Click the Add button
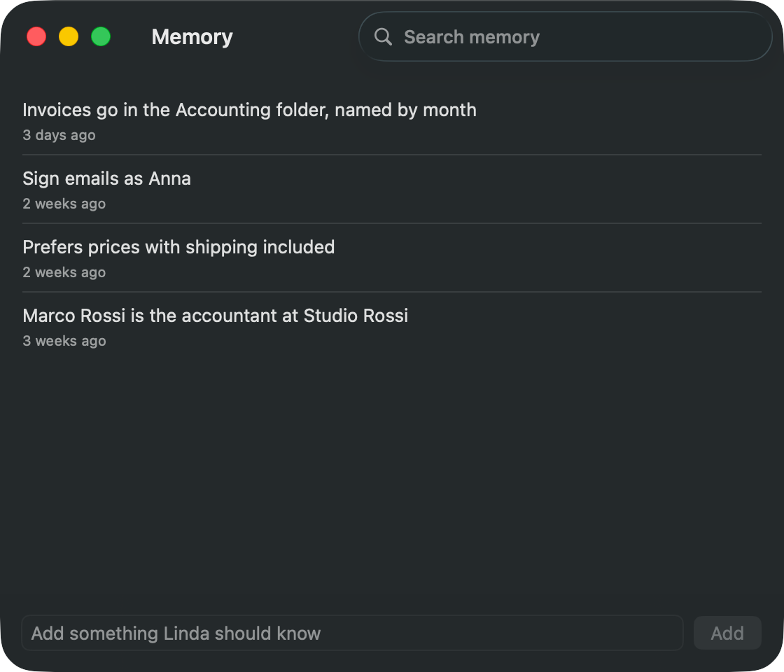This screenshot has height=672, width=784. pos(727,633)
